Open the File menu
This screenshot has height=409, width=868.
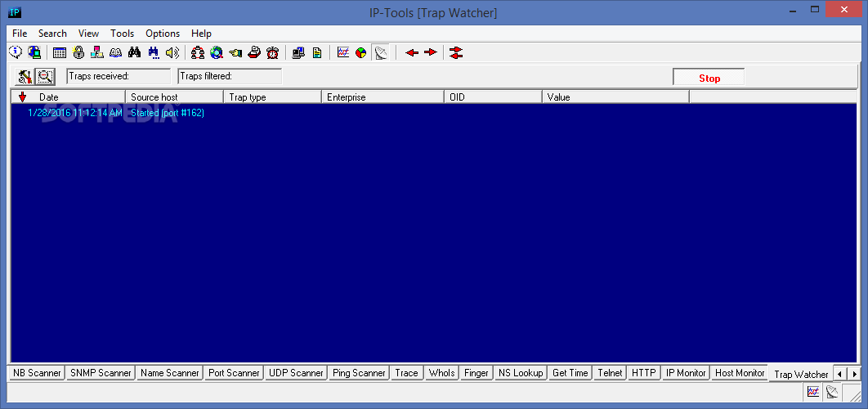(x=20, y=34)
